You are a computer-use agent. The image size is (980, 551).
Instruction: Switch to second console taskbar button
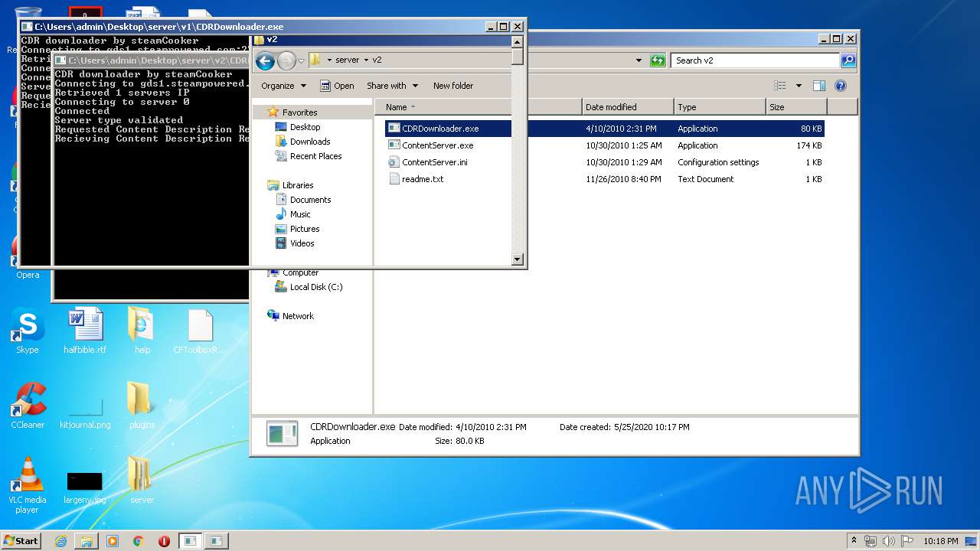pos(216,541)
